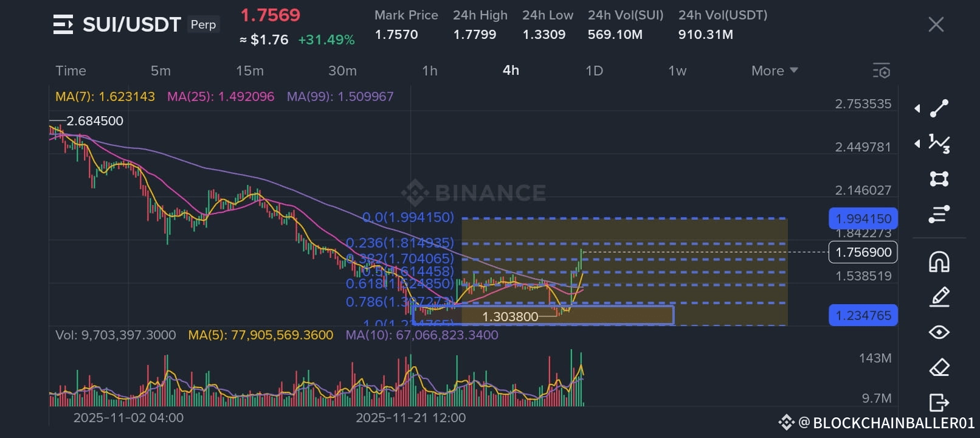980x438 pixels.
Task: Select the 30m interval
Action: pos(342,71)
